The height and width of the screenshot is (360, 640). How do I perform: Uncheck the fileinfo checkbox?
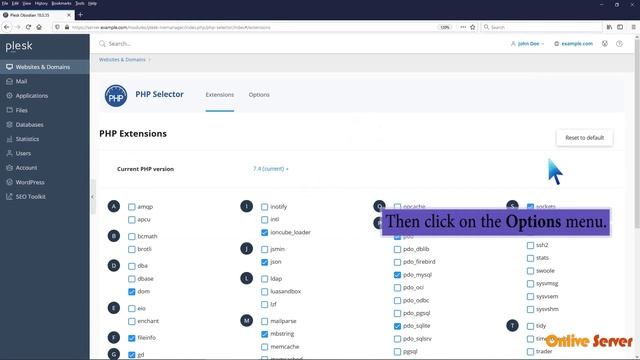point(131,338)
